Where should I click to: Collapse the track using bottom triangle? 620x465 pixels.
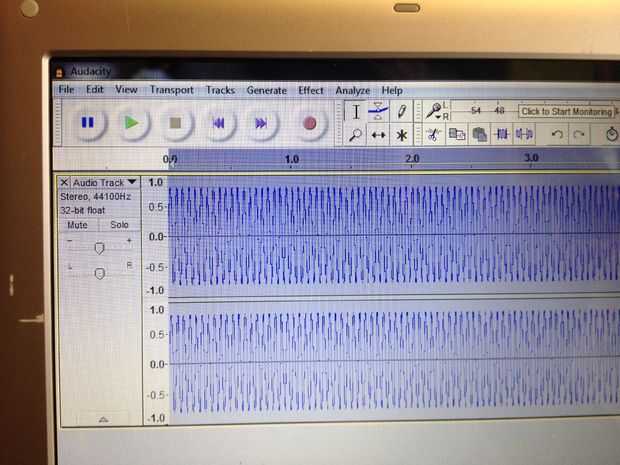click(x=103, y=419)
